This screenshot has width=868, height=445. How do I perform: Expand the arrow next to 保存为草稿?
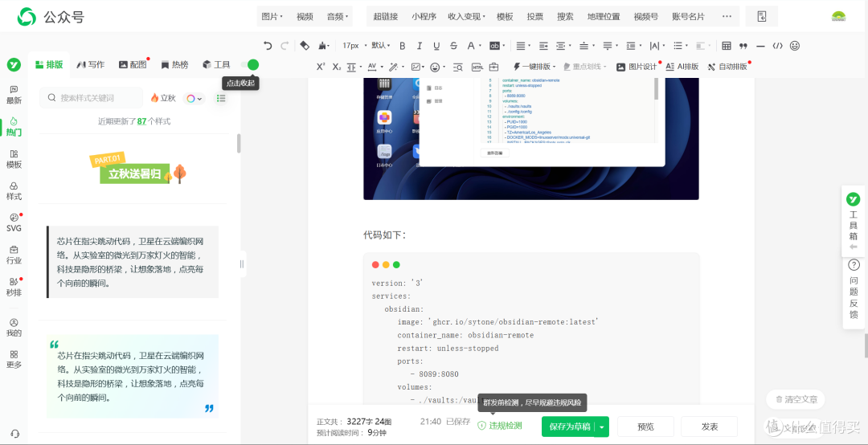(x=602, y=427)
